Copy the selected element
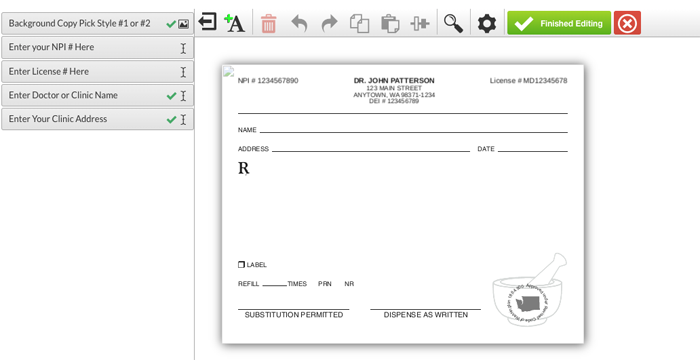 tap(359, 23)
